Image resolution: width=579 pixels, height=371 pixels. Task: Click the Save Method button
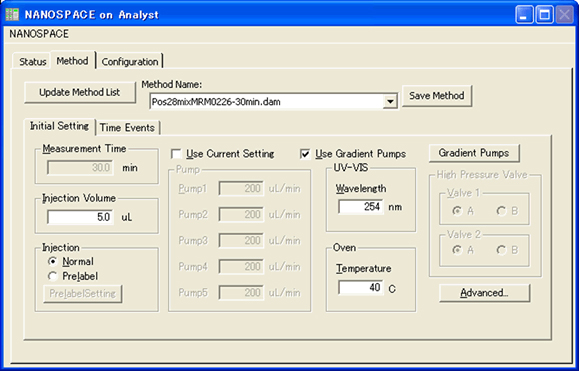pos(436,96)
